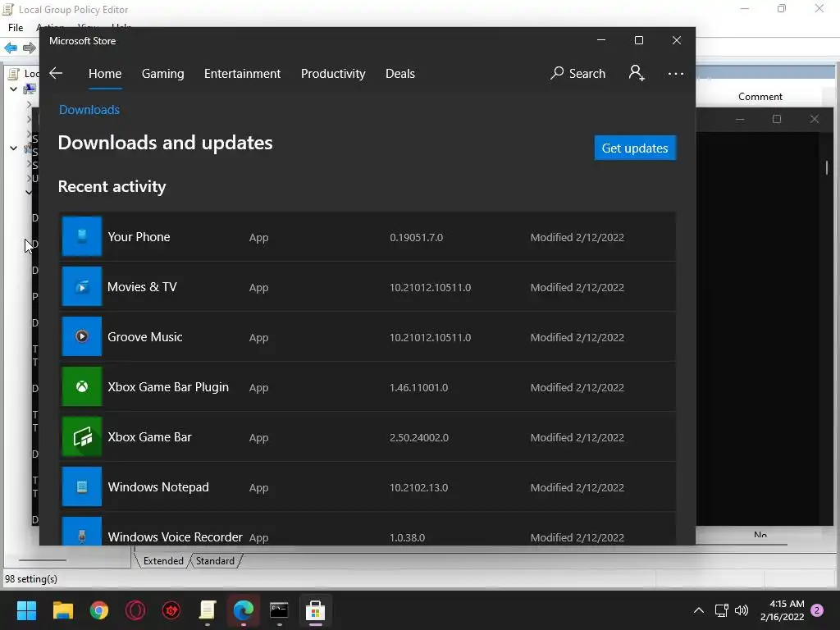Click the Your Phone app icon
The image size is (840, 630).
pos(82,236)
